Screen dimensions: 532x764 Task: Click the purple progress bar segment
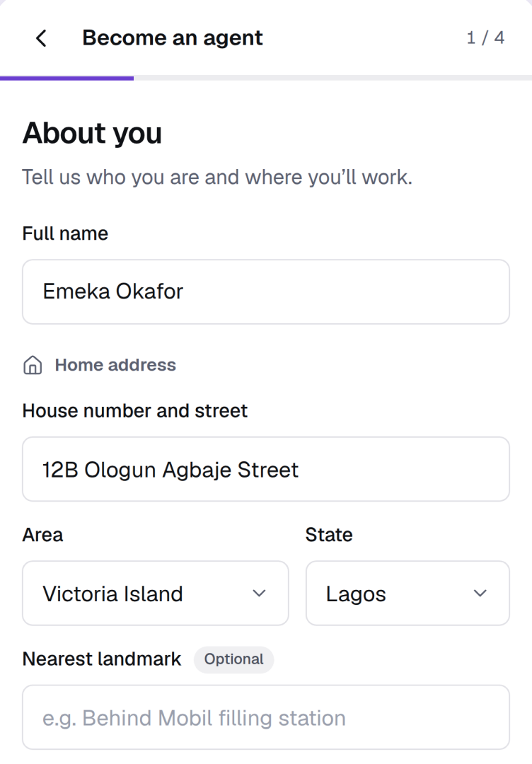66,78
